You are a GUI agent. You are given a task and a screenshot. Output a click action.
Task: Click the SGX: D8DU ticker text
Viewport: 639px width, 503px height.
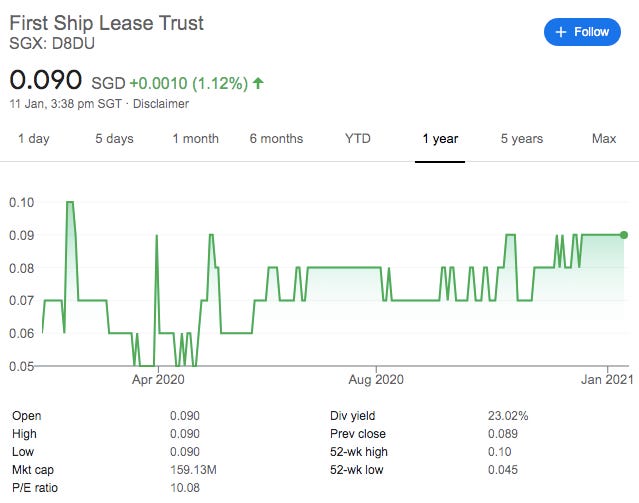point(52,43)
